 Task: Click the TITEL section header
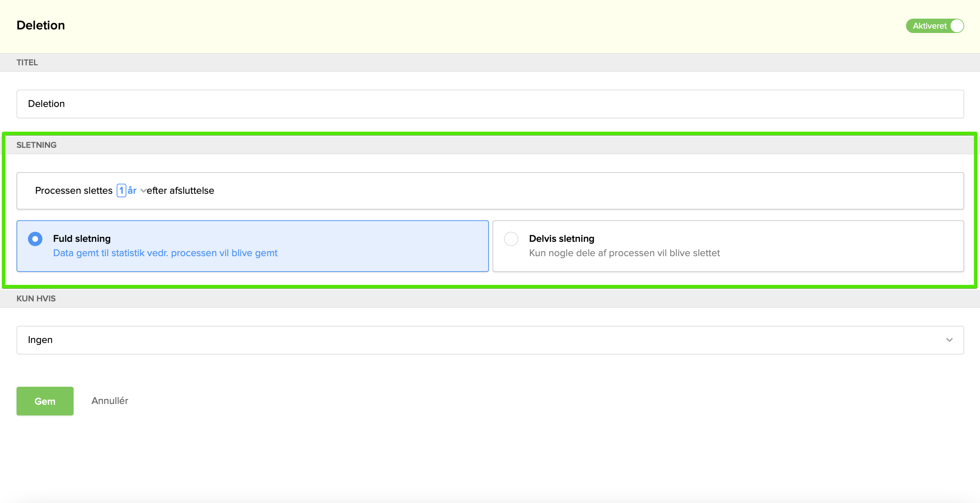[x=27, y=62]
